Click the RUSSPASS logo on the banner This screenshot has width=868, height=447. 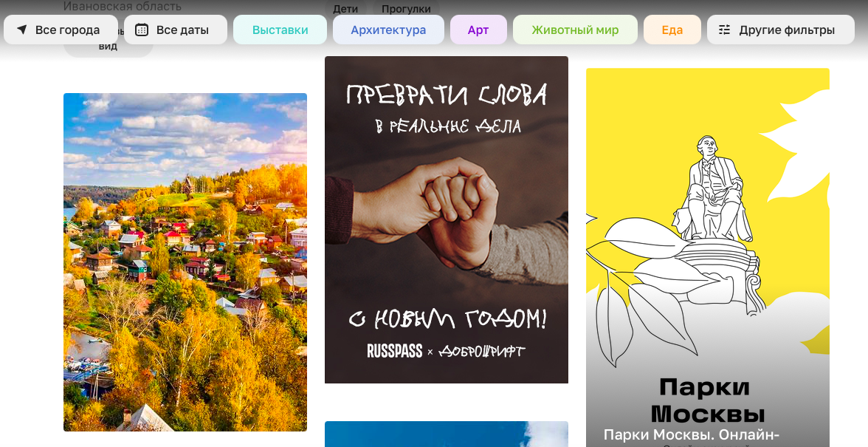click(x=395, y=351)
